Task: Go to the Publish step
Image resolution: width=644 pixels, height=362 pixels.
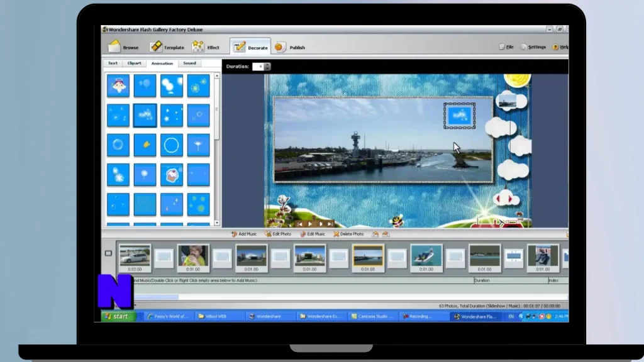Action: [x=290, y=47]
